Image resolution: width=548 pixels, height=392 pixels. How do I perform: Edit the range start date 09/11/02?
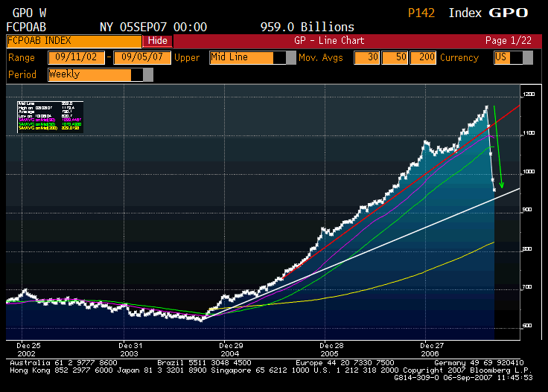[x=77, y=57]
